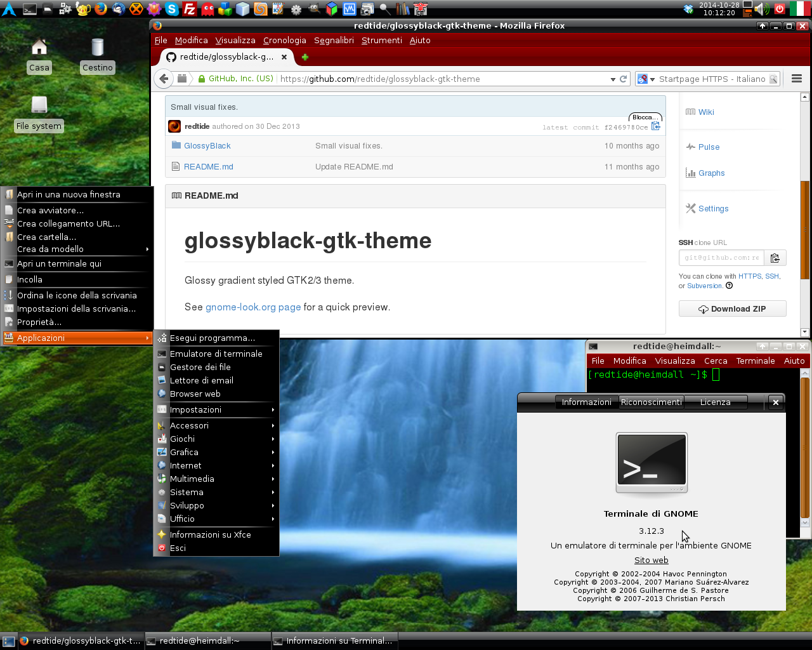This screenshot has width=812, height=650.
Task: Close the Terminale di GNOME about dialog
Action: (x=775, y=402)
